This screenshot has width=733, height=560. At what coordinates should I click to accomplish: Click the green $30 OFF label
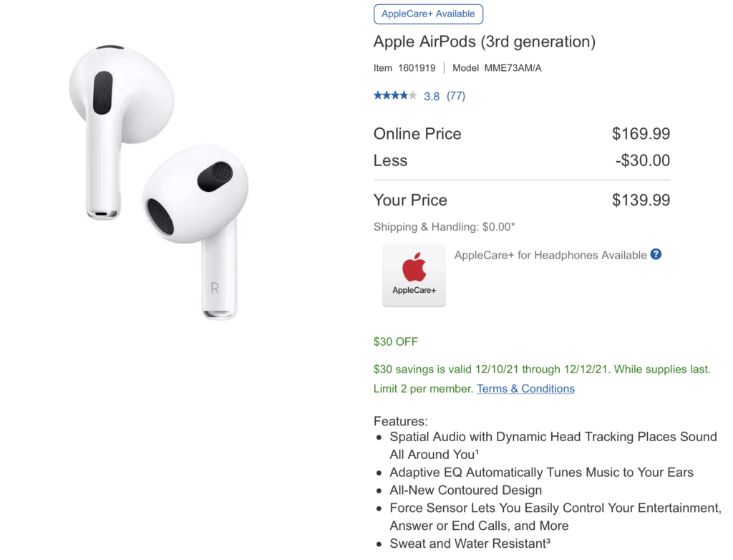coord(396,342)
